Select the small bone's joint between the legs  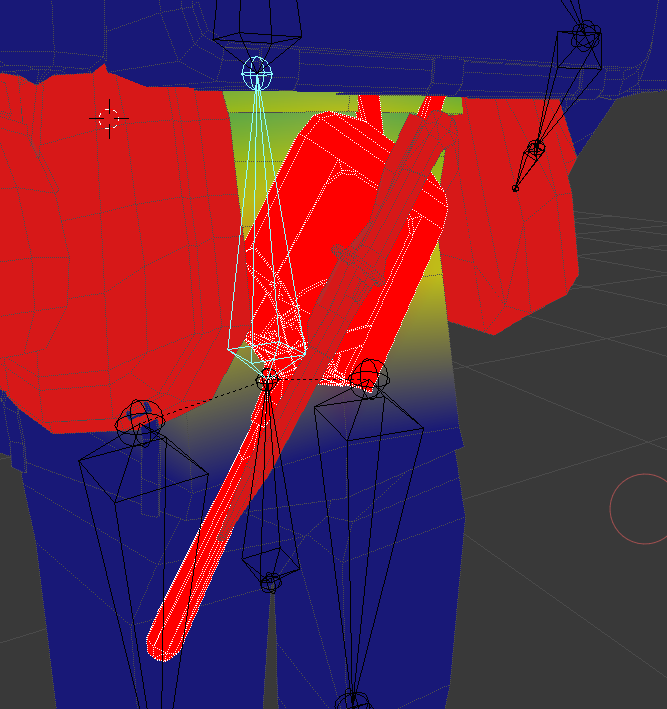coord(271,582)
